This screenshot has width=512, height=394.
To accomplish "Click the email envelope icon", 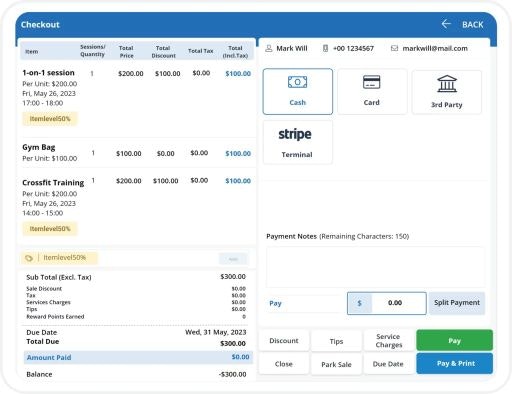I will [394, 48].
